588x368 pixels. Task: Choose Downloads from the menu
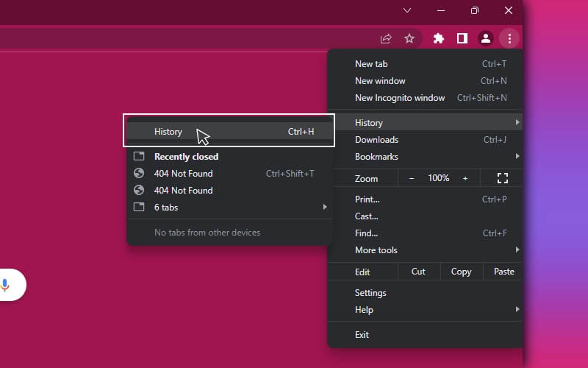377,140
